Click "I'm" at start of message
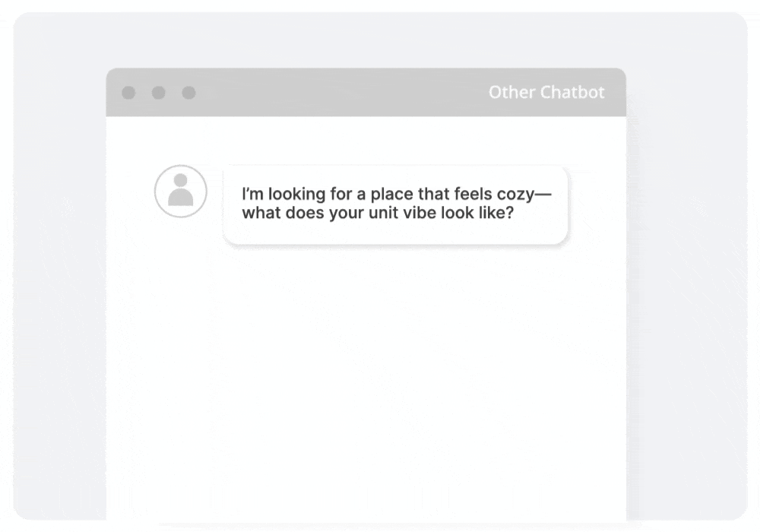Image resolution: width=760 pixels, height=532 pixels. point(252,195)
